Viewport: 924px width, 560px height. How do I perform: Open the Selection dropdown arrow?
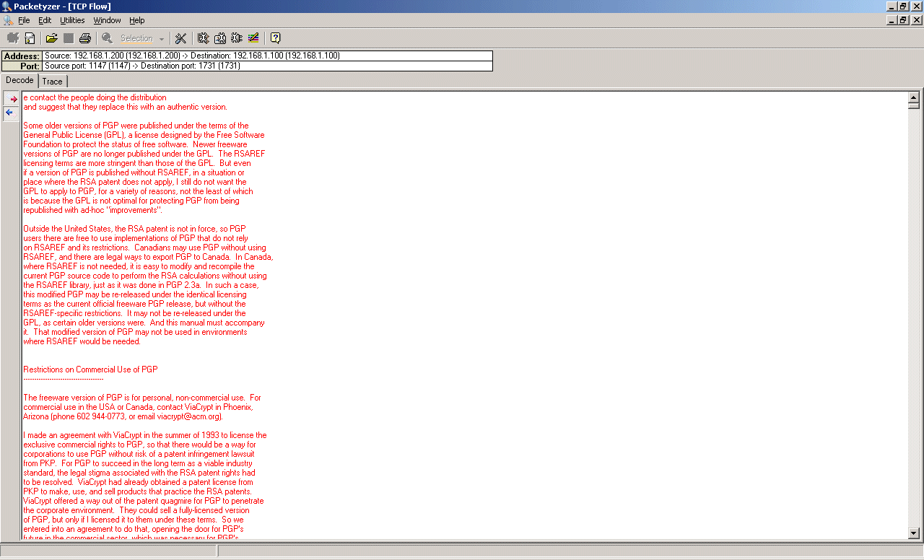162,38
